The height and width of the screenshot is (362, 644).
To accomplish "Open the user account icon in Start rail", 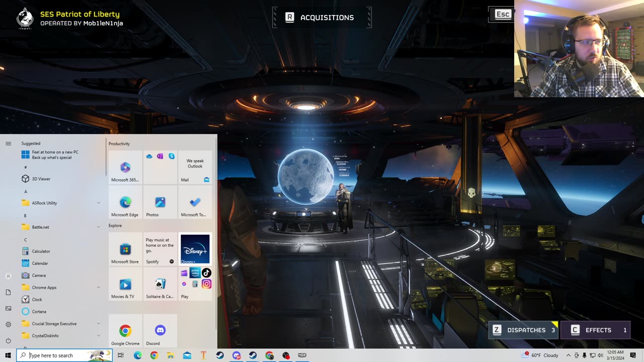I will pos(8,276).
